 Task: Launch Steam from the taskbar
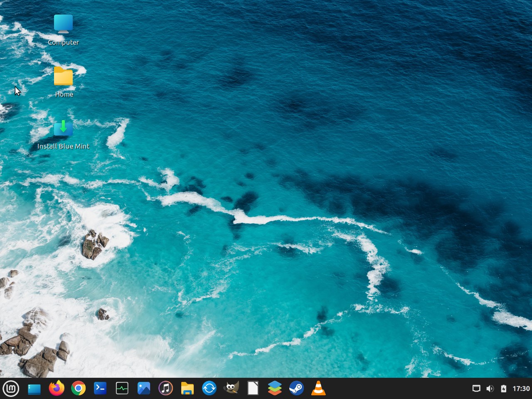[296, 389]
